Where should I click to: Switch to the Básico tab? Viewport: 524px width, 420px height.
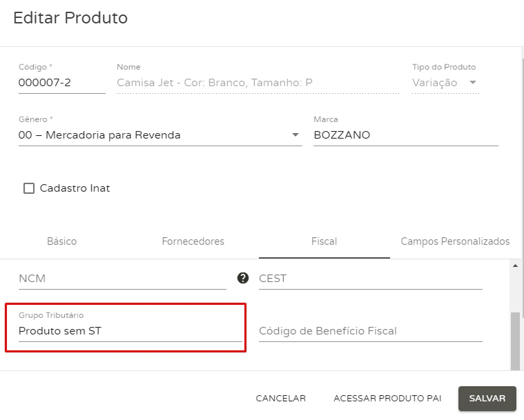click(61, 241)
